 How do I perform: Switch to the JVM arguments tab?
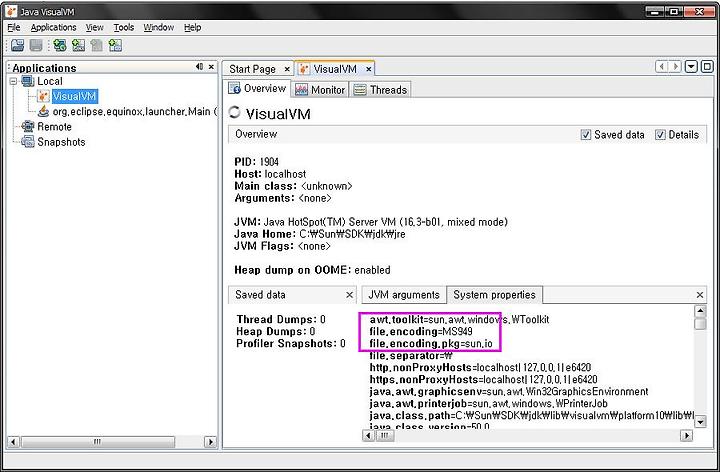point(404,295)
